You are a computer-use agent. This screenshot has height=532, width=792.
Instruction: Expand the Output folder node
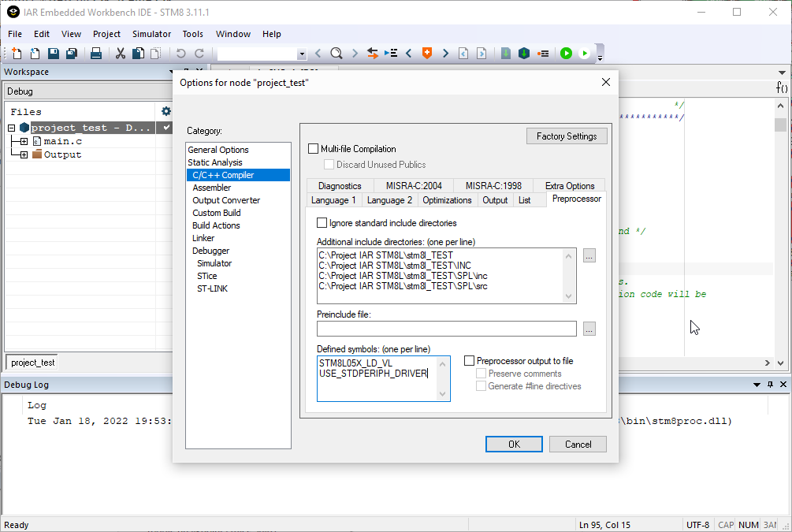24,154
